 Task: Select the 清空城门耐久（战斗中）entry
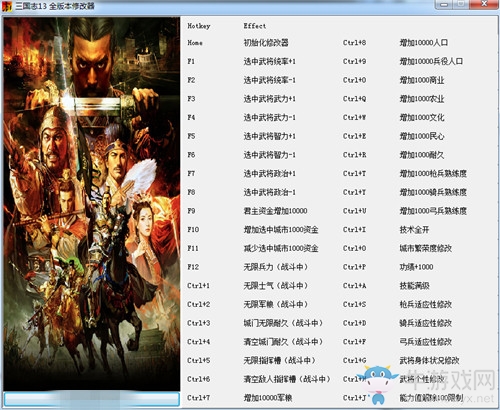click(283, 341)
